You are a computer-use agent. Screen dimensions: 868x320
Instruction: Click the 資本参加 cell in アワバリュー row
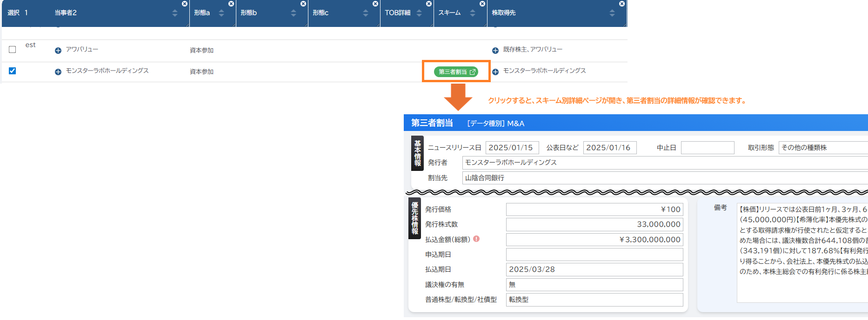tap(201, 50)
